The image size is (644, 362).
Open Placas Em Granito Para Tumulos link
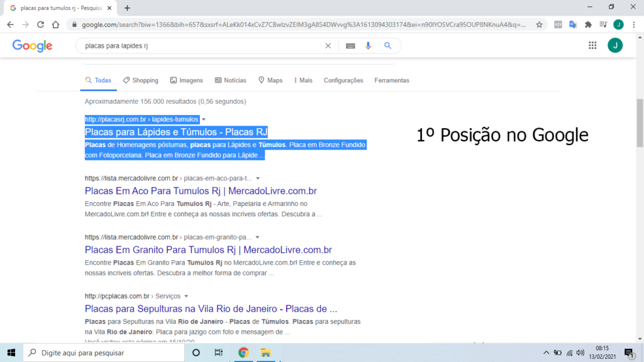(208, 250)
